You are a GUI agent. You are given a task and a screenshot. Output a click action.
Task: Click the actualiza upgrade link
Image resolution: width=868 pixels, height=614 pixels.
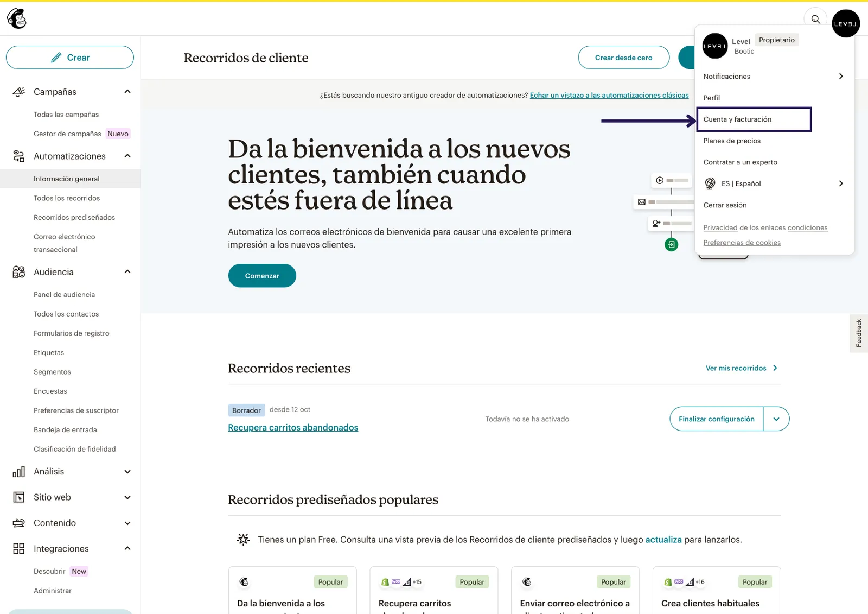point(663,540)
